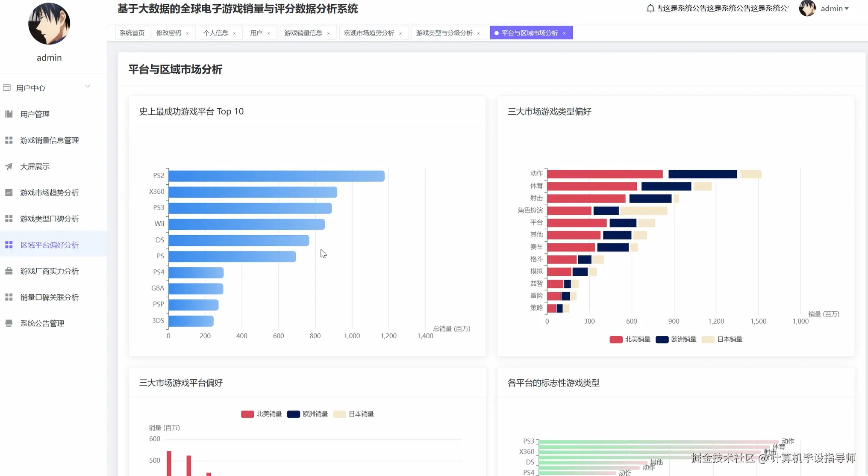Click the PS2 bar in Top 10 chart

click(277, 176)
